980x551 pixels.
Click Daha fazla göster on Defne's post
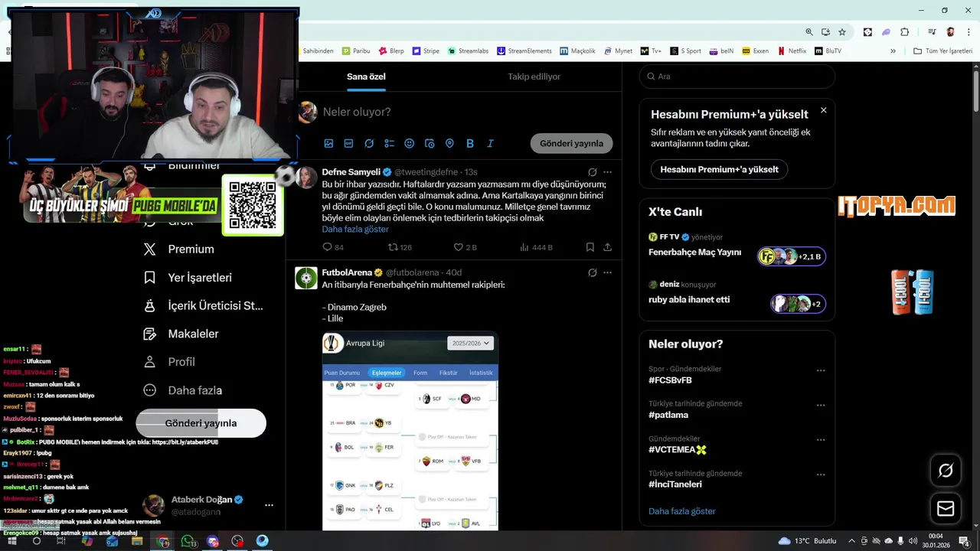click(355, 229)
